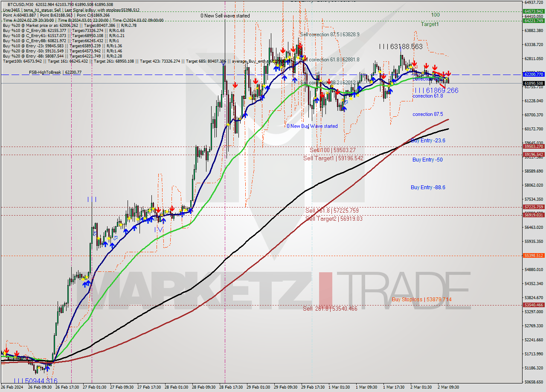The width and height of the screenshot is (546, 392).
Task: Click the '2 Mar 09:30' time axis label
Action: click(x=449, y=387)
